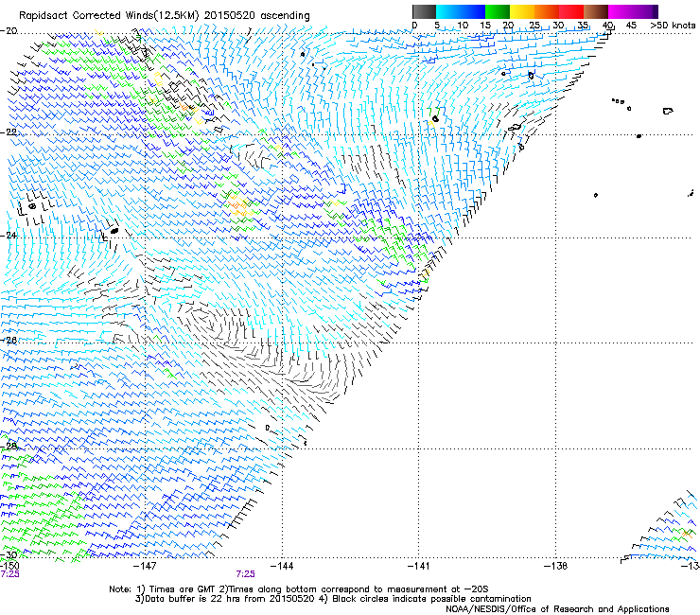Click the green 15-20 knots legend swatch
Screen dimensions: 700x615
point(498,11)
